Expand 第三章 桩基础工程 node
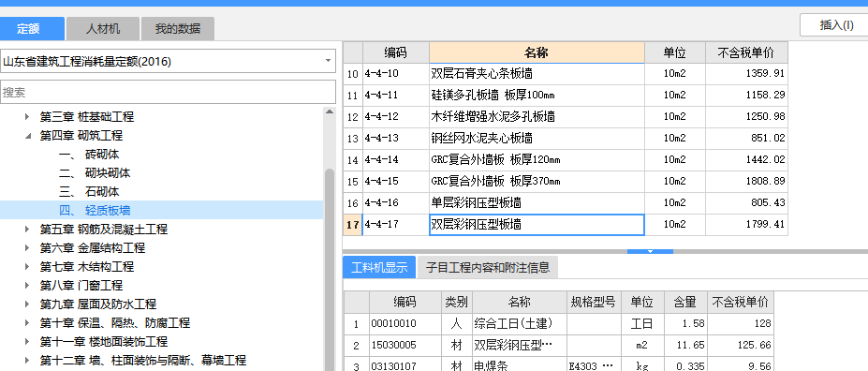Screen dimensions: 868x371 click(28, 117)
